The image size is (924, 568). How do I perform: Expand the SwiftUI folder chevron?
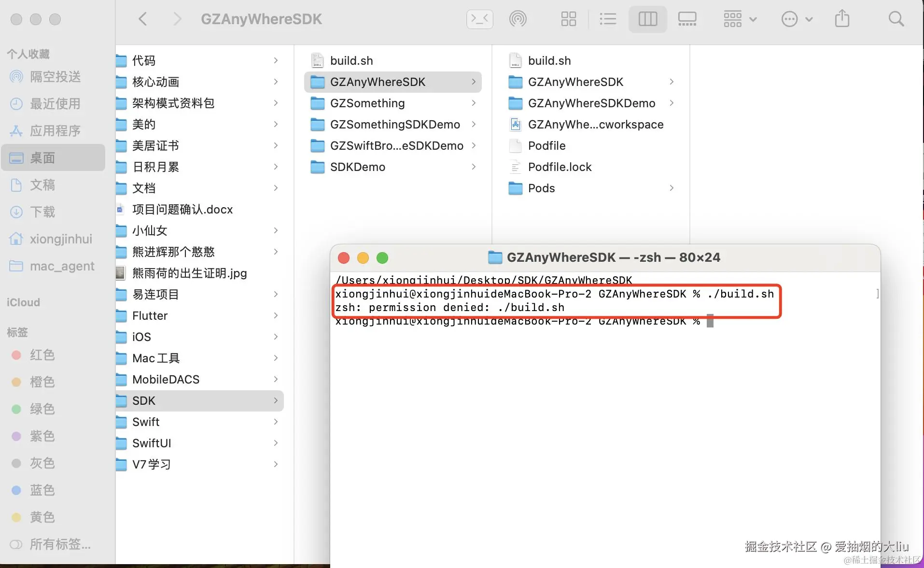coord(276,443)
